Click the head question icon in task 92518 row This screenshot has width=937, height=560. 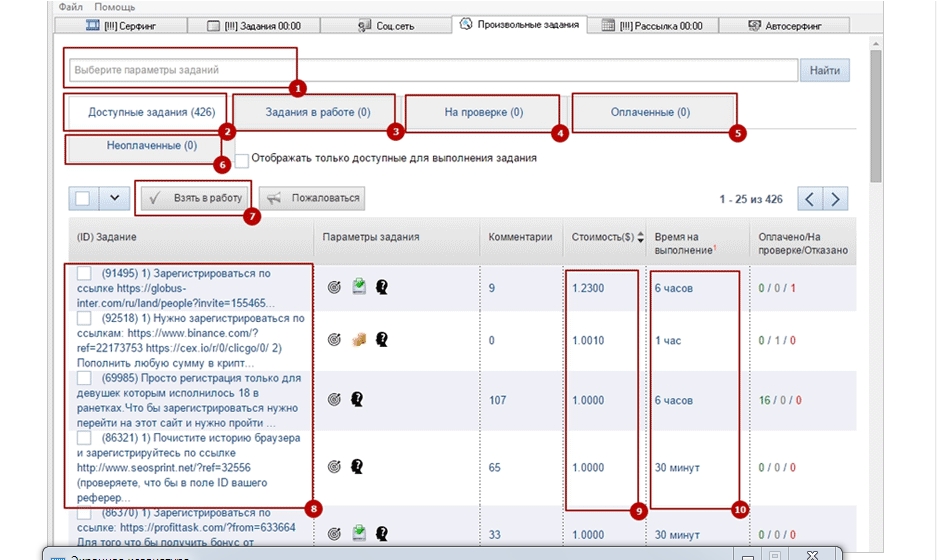point(381,340)
